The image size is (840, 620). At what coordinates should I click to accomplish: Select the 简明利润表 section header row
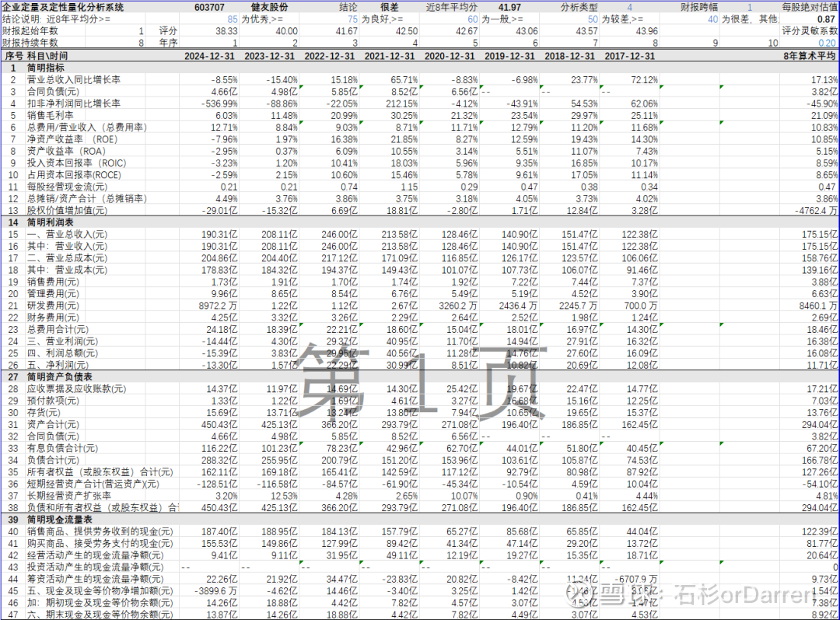[x=420, y=222]
